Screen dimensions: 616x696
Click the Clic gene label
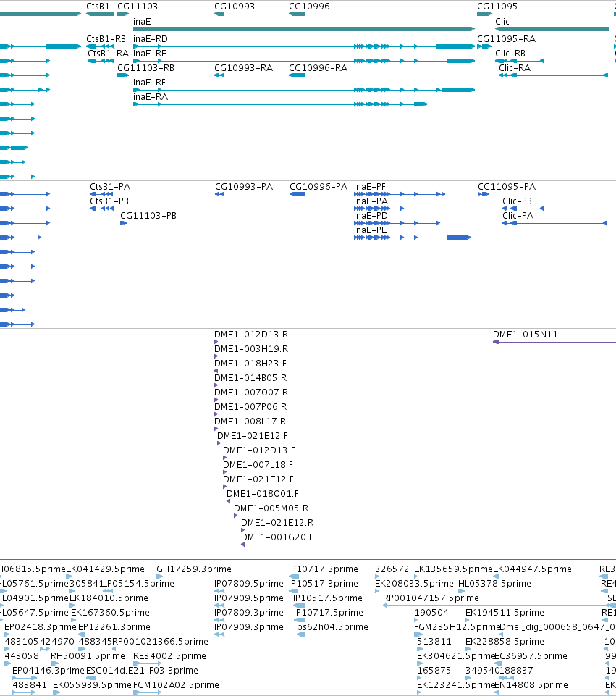[x=502, y=22]
